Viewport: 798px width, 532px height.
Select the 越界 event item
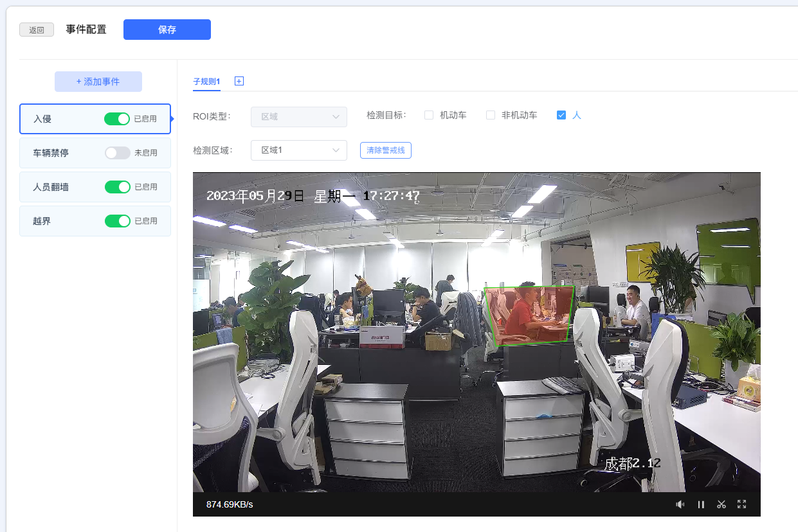pos(58,221)
